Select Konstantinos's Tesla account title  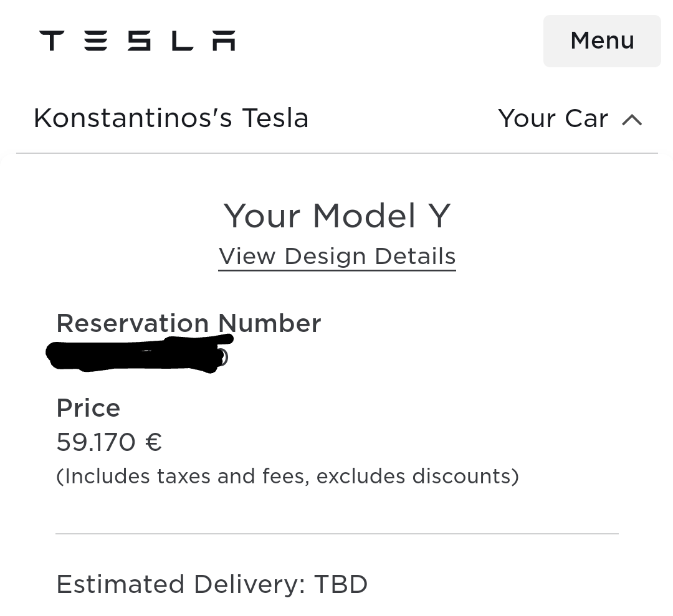[171, 118]
